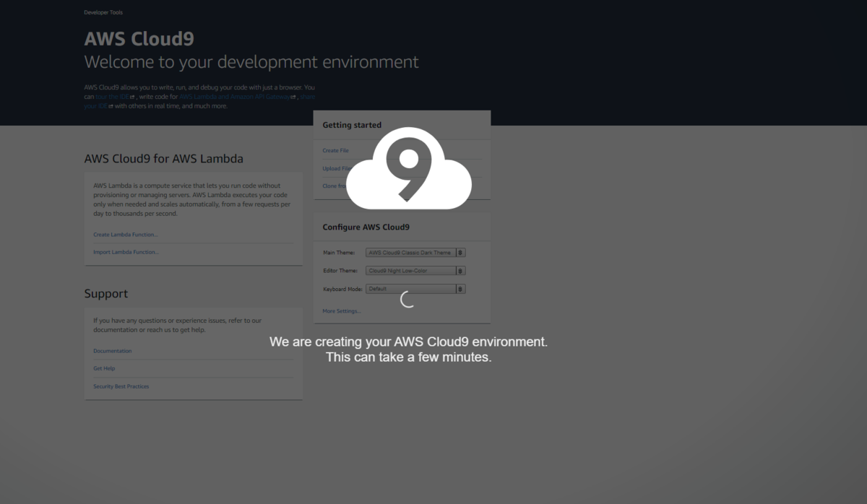
Task: Click the 'Getting started' panel heading
Action: 352,125
